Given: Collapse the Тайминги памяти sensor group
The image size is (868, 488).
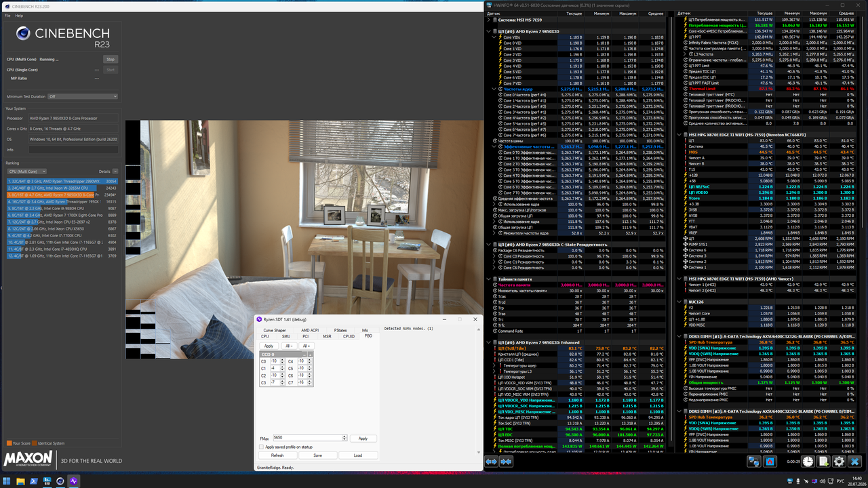Looking at the screenshot, I should point(488,279).
